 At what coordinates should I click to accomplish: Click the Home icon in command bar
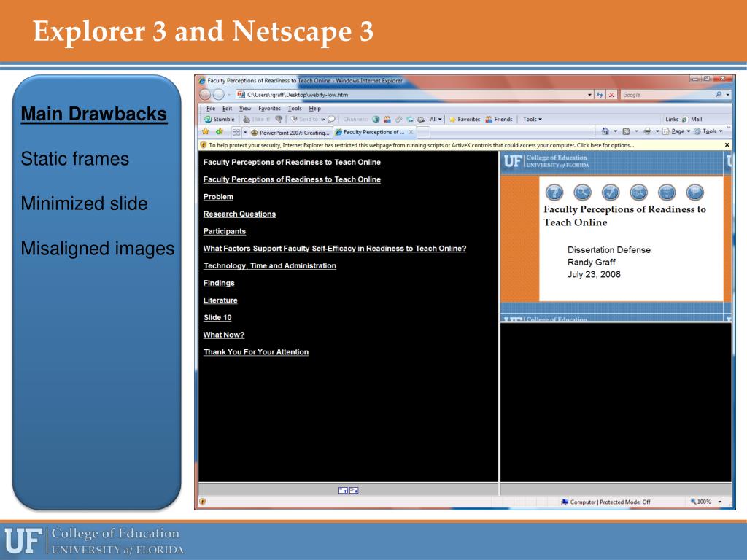point(605,131)
